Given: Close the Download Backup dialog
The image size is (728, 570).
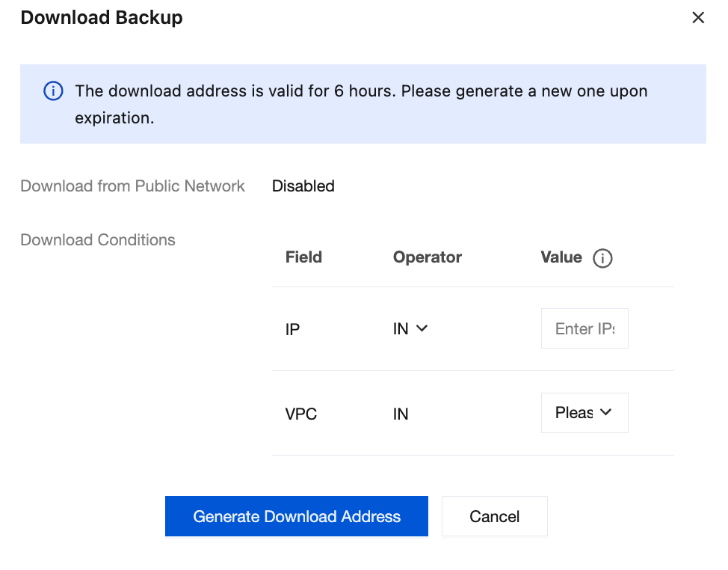Looking at the screenshot, I should [698, 18].
